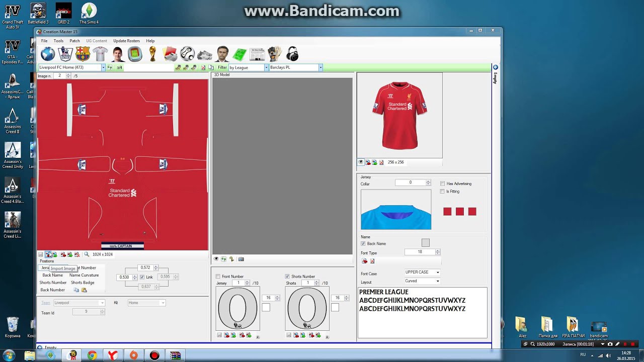Open the Headphones audio icon
644x362 pixels.
[x=292, y=54]
